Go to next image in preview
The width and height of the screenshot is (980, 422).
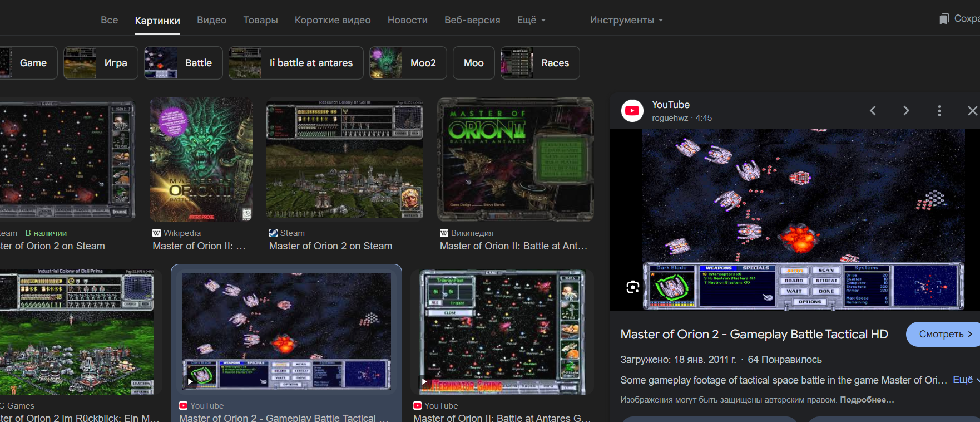[906, 111]
